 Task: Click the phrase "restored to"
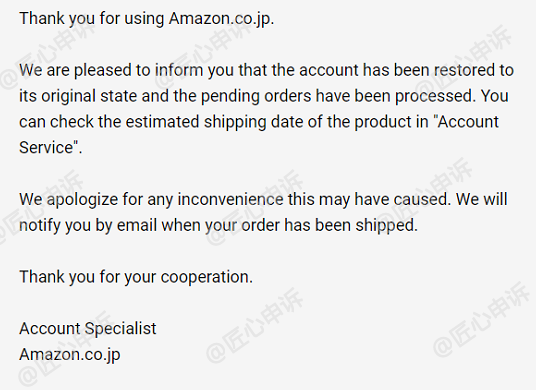[474, 70]
